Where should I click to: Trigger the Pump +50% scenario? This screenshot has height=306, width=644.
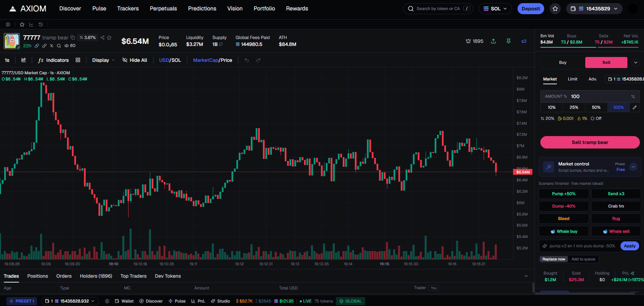(x=563, y=194)
